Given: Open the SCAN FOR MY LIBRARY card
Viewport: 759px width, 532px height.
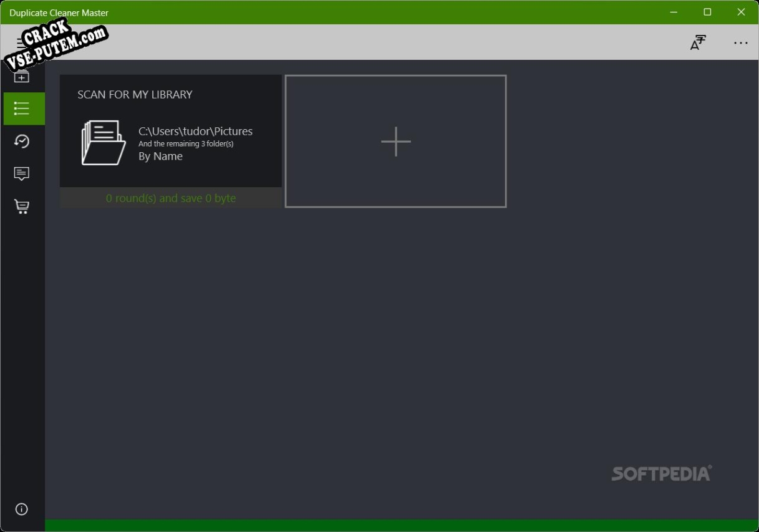Looking at the screenshot, I should pos(171,141).
